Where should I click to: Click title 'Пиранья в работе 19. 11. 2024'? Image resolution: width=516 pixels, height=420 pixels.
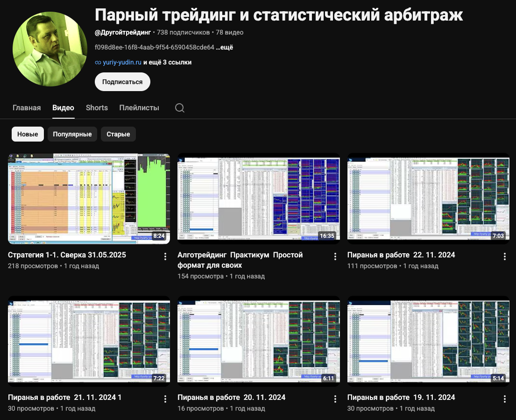401,397
